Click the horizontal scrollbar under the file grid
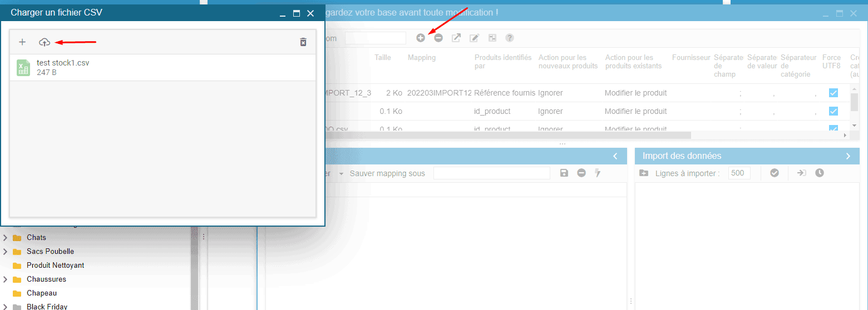The image size is (868, 310). pyautogui.click(x=501, y=135)
